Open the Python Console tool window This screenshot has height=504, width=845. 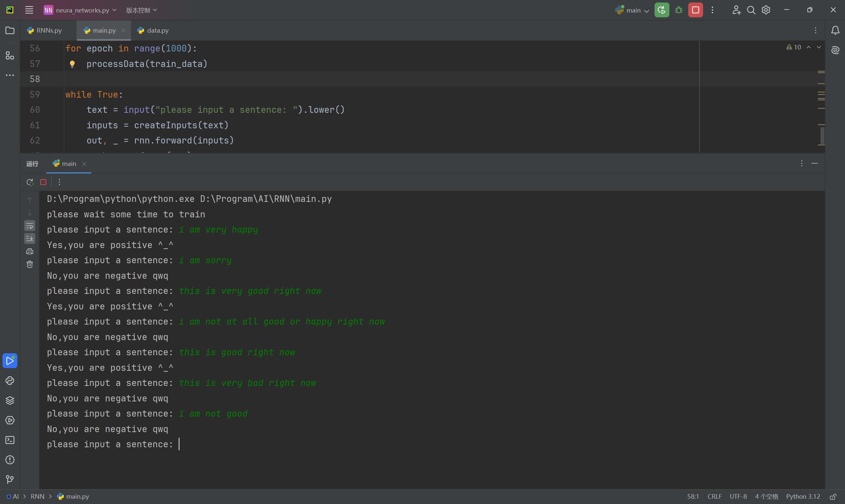click(x=10, y=381)
